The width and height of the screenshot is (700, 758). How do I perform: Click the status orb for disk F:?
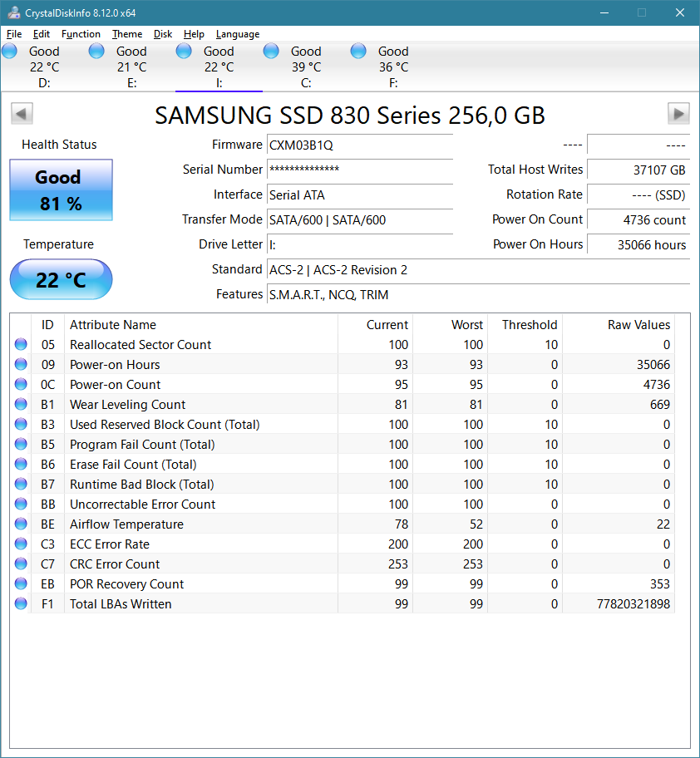pyautogui.click(x=358, y=51)
